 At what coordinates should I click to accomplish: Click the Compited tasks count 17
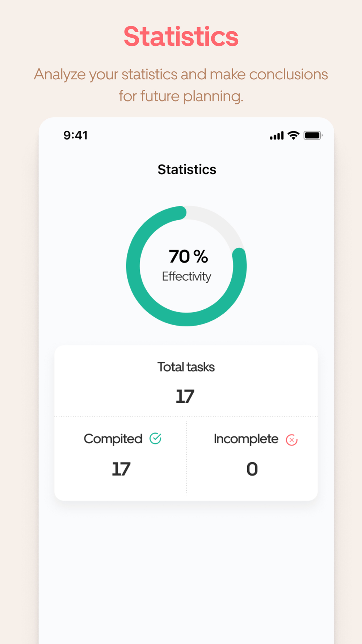point(121,469)
